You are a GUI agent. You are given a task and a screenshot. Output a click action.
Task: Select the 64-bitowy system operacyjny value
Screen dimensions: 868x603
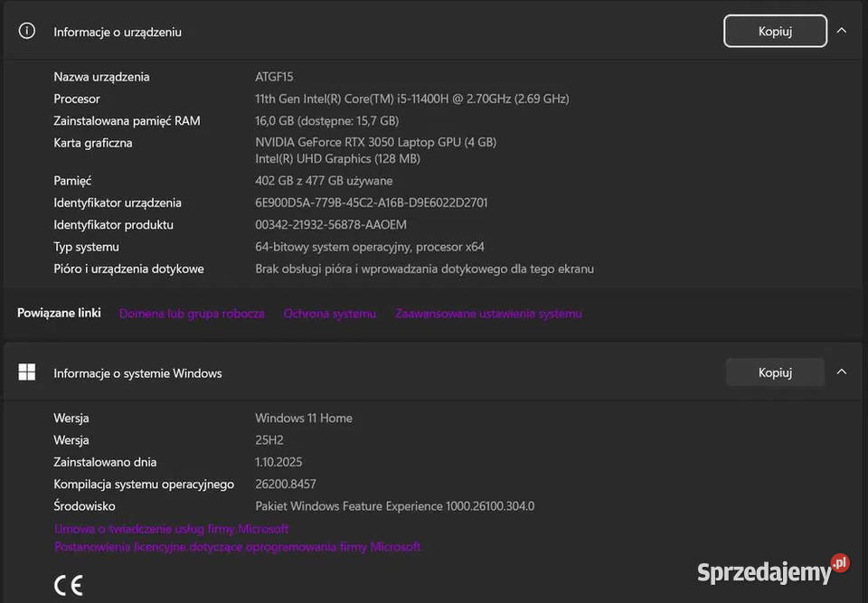[370, 247]
